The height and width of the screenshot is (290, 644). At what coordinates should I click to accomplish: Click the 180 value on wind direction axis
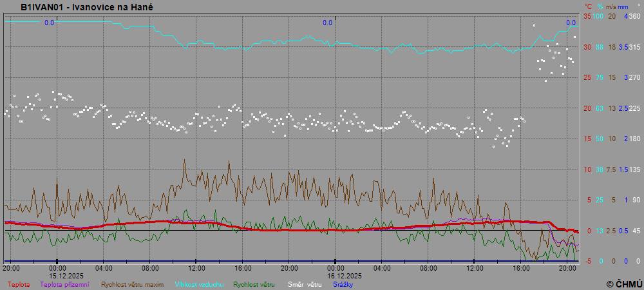(x=634, y=139)
